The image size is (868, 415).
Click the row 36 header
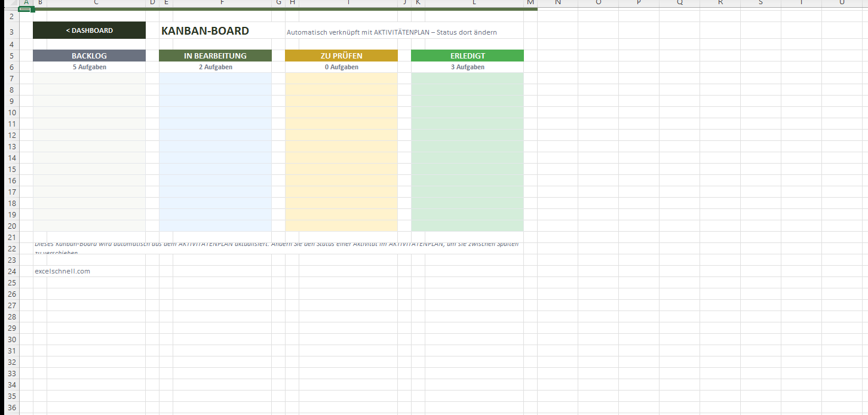click(x=10, y=407)
